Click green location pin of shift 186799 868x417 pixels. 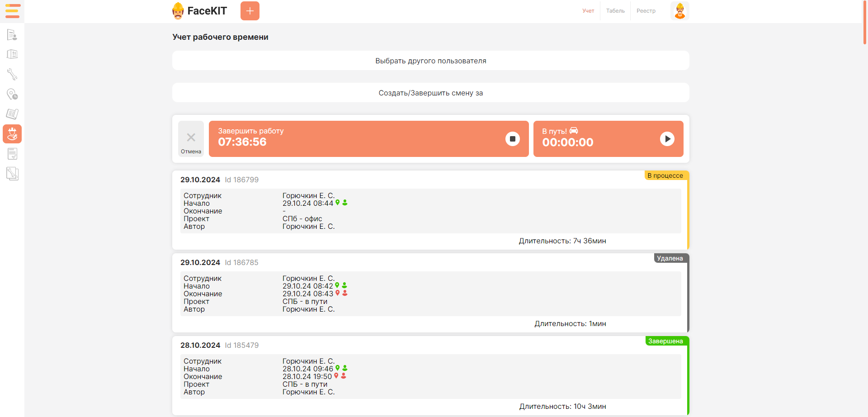coord(337,203)
